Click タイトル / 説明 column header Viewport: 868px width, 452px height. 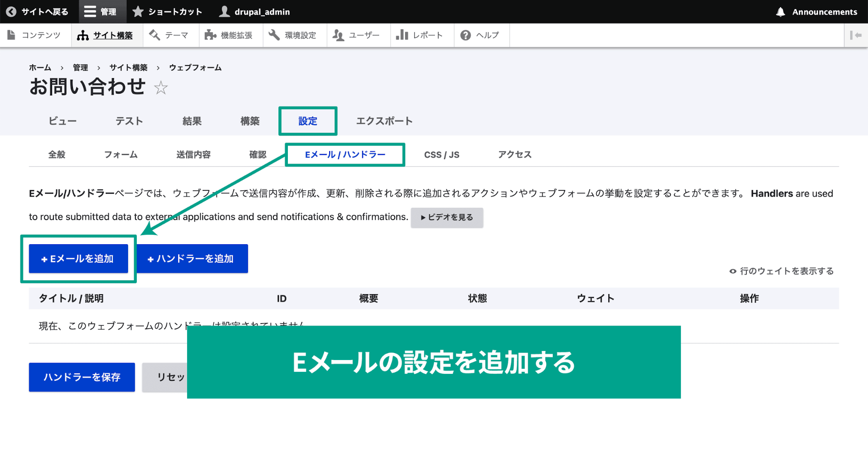point(71,298)
